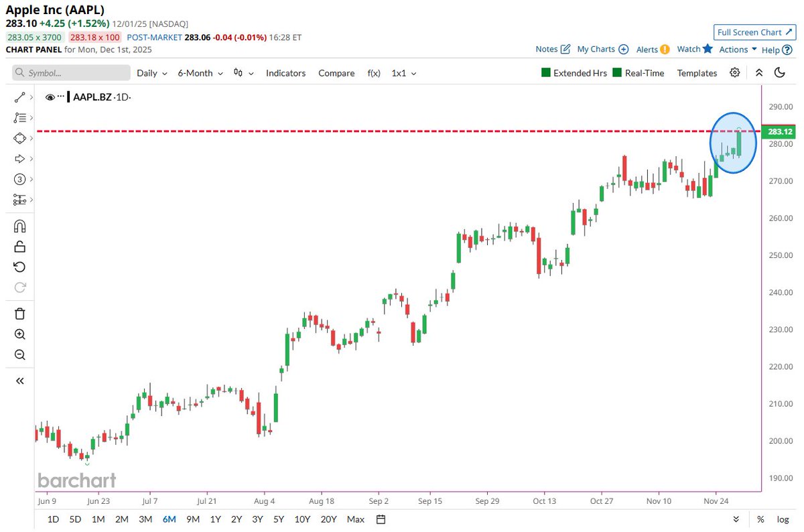Open the candlestick chart type dropdown

pyautogui.click(x=243, y=73)
